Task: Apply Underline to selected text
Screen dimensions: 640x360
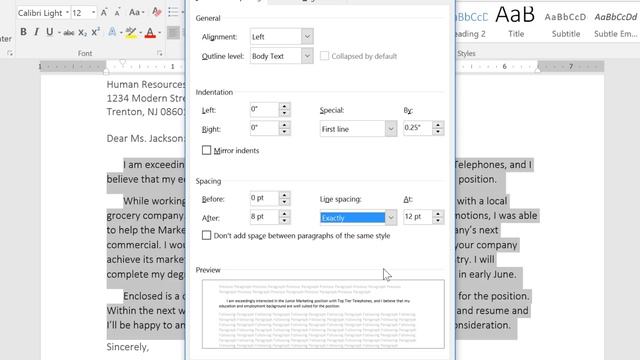Action: point(49,32)
